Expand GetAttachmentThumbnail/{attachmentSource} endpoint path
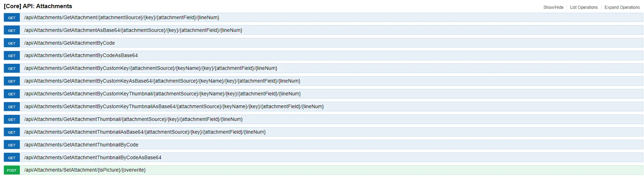This screenshot has height=178, width=644. coord(133,119)
